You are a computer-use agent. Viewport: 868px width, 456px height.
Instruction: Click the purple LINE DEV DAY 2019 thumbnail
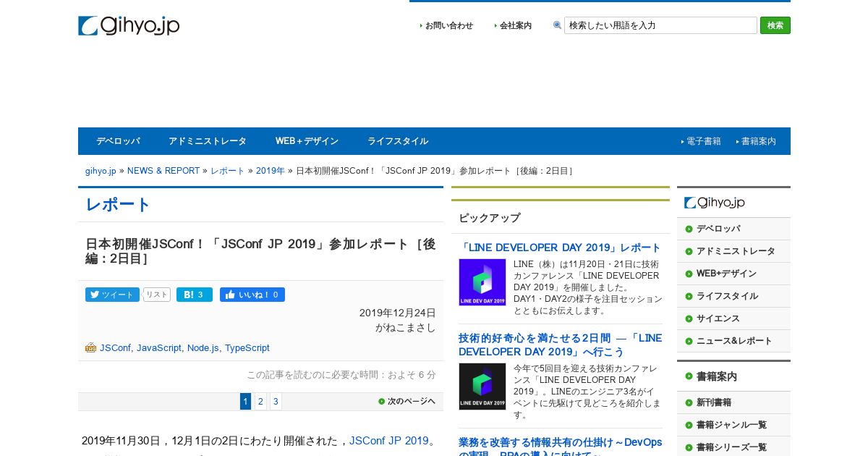pyautogui.click(x=482, y=282)
